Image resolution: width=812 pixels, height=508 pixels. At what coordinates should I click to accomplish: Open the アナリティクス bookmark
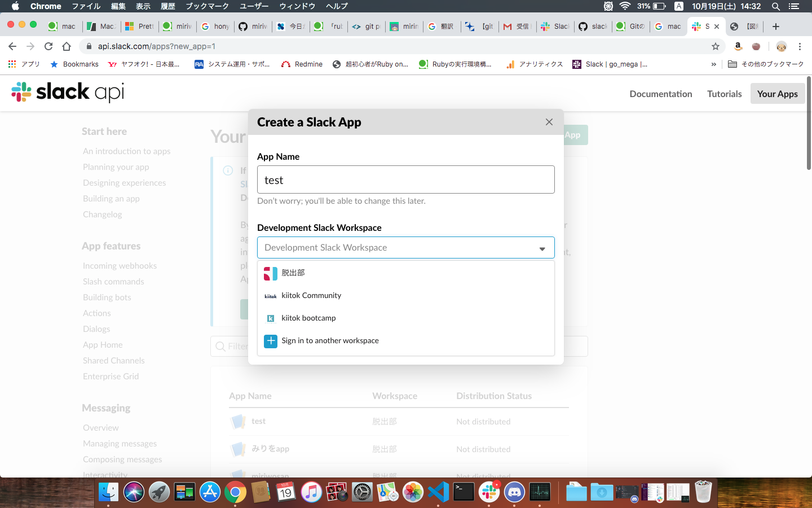(x=535, y=64)
